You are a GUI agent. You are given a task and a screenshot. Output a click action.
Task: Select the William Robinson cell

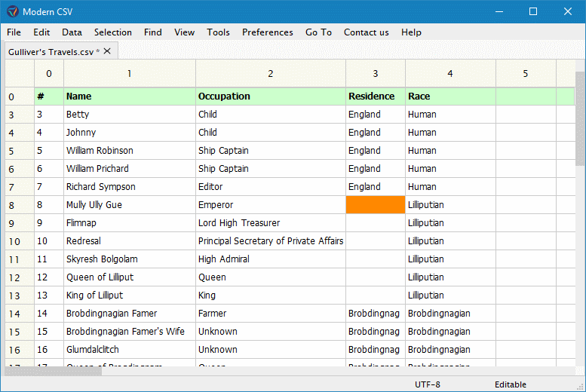[129, 151]
